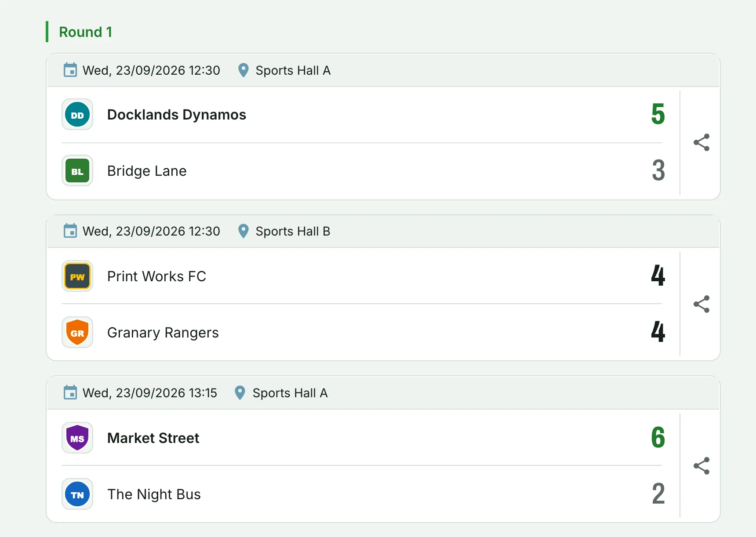Click the location pin beside Sports Hall B

(x=243, y=231)
